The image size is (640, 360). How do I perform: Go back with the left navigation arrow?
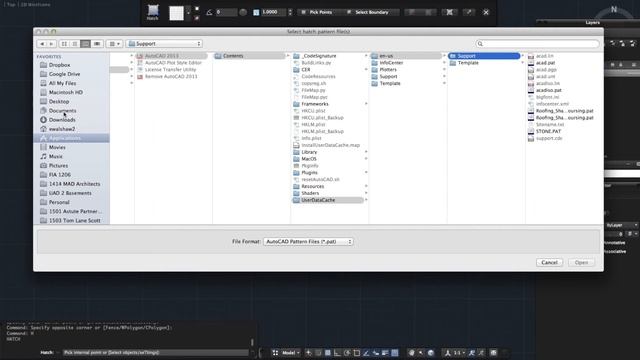pos(42,44)
